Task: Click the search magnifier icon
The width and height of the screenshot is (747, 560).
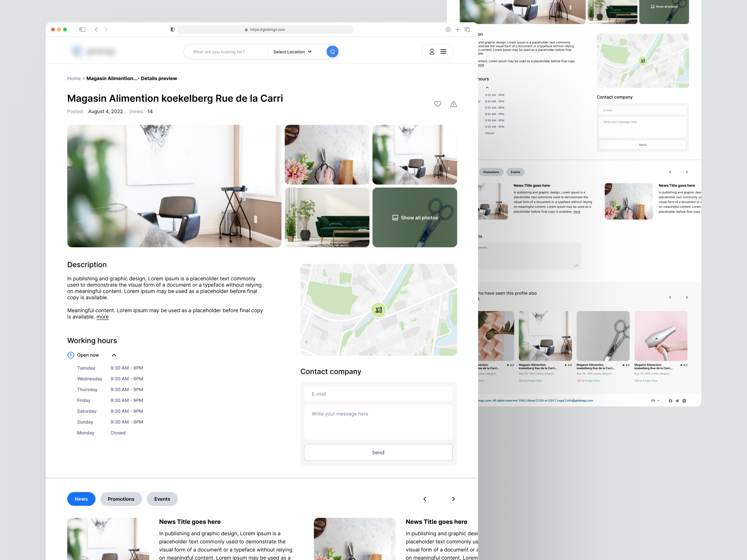Action: point(332,51)
